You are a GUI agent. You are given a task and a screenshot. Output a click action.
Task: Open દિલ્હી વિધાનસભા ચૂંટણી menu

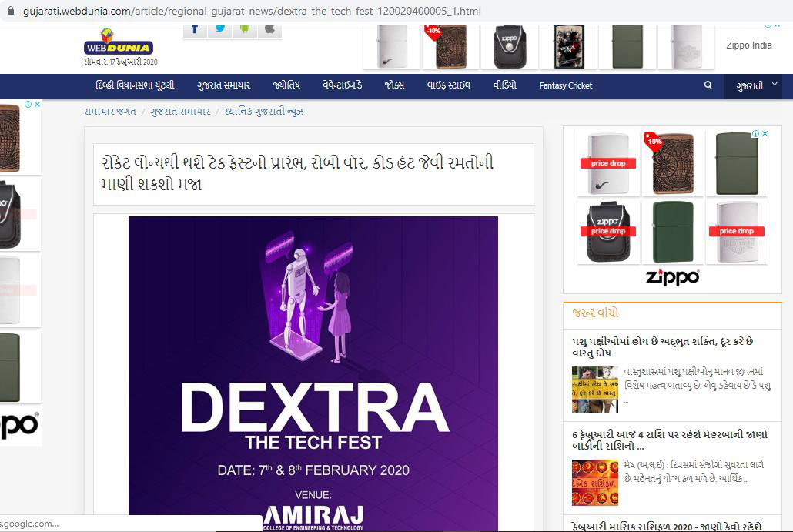click(135, 85)
